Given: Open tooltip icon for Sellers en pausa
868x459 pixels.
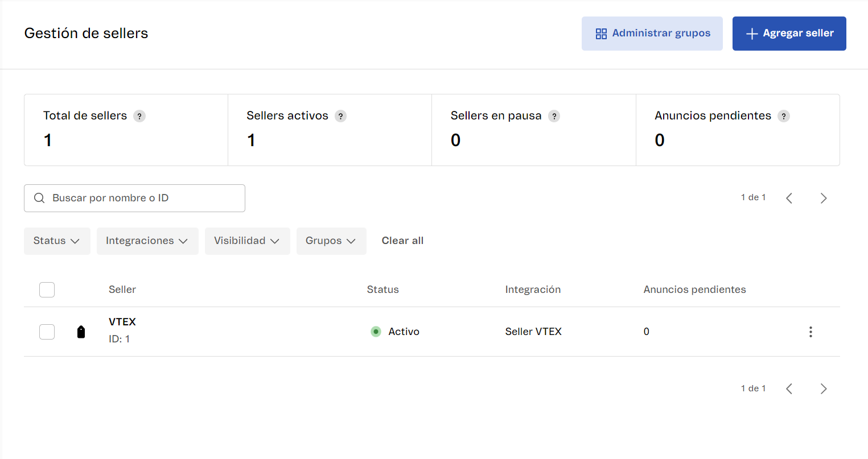Looking at the screenshot, I should (x=554, y=116).
